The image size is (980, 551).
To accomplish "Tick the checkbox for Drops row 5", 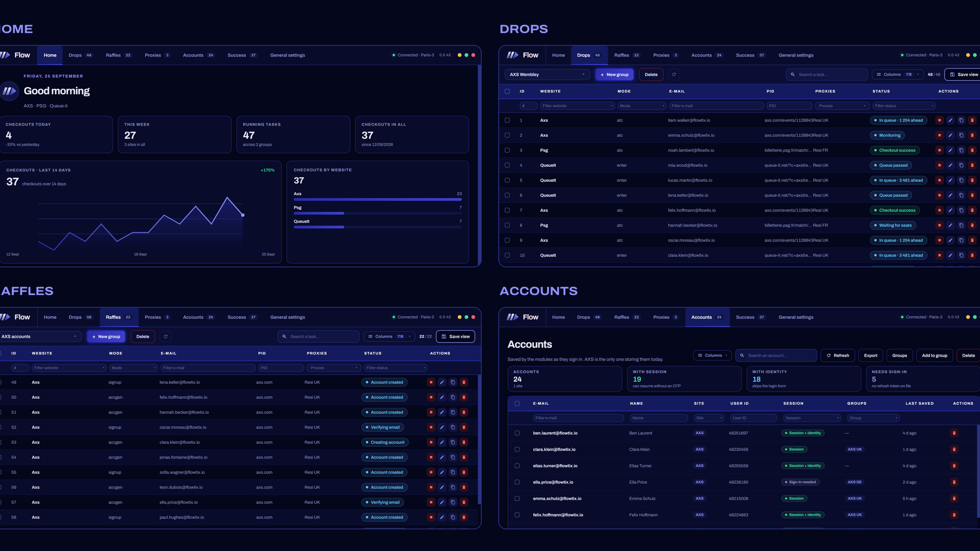I will click(507, 180).
